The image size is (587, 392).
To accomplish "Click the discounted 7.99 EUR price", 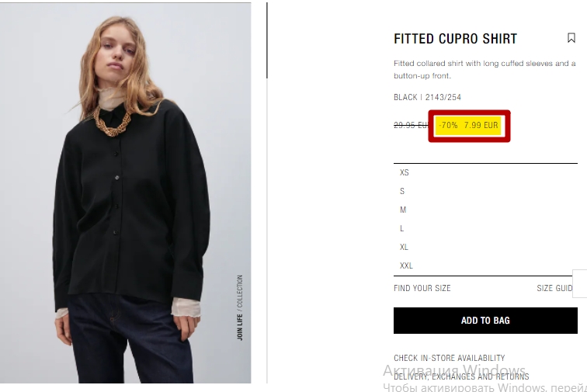I will (x=481, y=125).
